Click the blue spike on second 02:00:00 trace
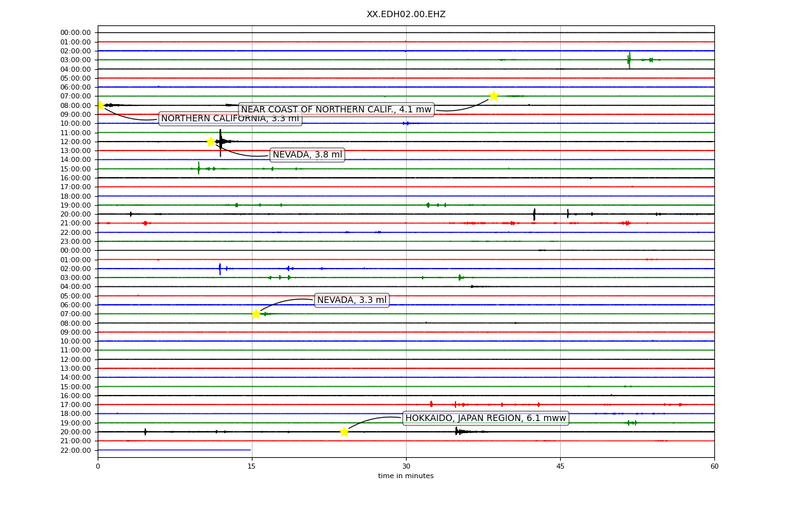This screenshot has width=812, height=508. [220, 269]
